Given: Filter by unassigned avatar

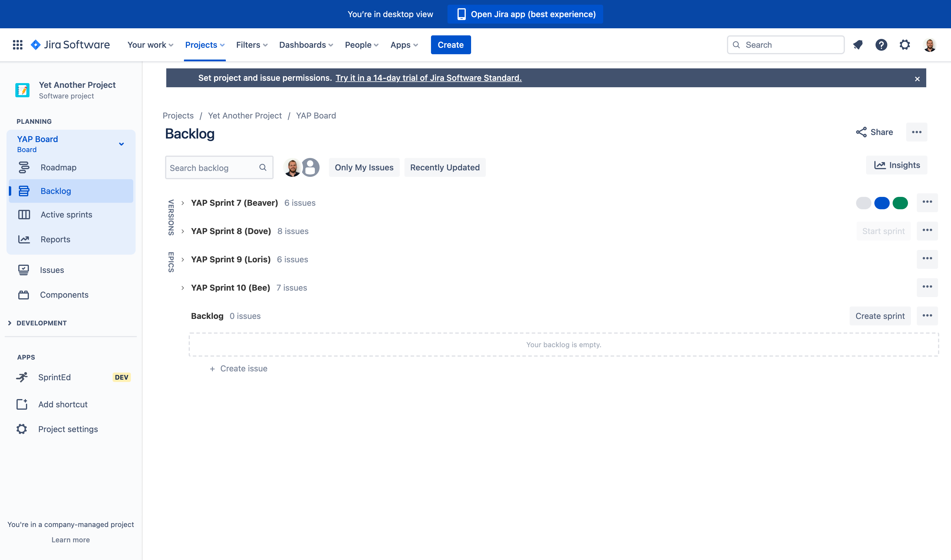Looking at the screenshot, I should (311, 167).
